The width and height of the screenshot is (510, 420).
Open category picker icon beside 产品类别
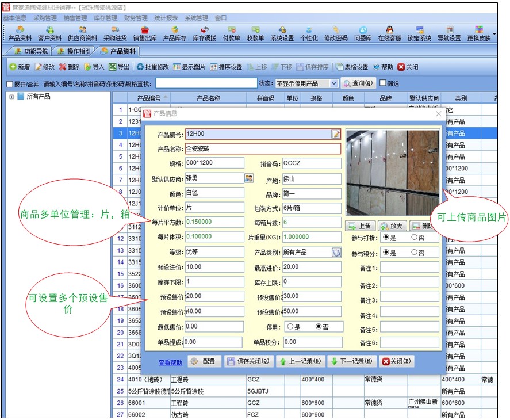pos(336,252)
